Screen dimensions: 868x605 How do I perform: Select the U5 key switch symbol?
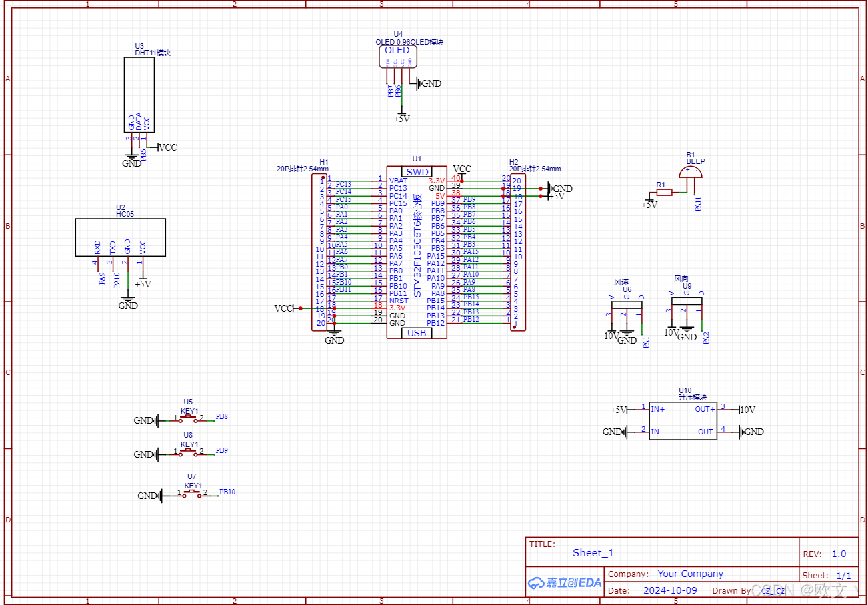(x=189, y=418)
